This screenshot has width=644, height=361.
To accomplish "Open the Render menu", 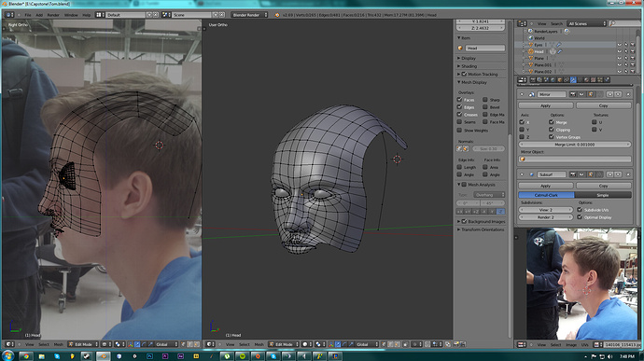I will (53, 15).
